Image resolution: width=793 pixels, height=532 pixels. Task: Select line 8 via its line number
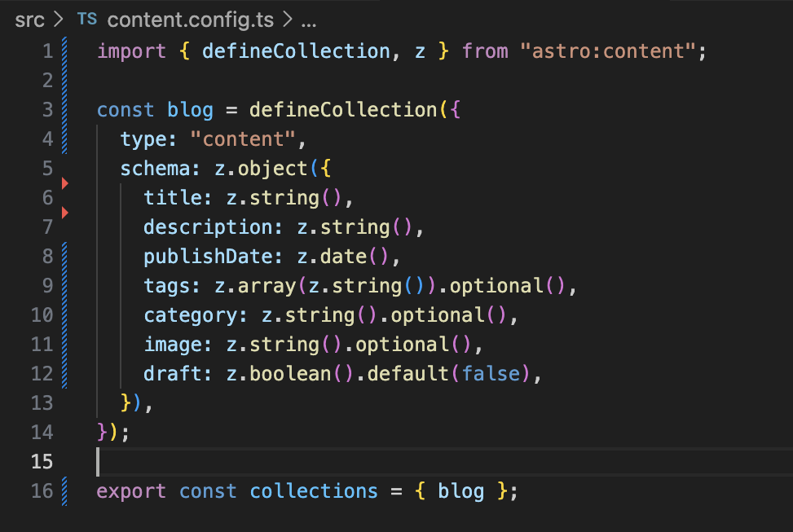[x=46, y=257]
